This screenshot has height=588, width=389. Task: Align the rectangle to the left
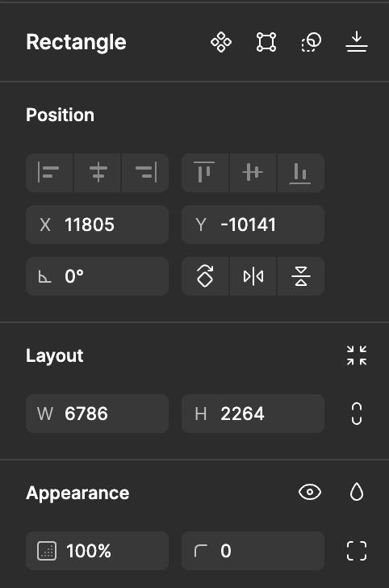click(x=49, y=173)
